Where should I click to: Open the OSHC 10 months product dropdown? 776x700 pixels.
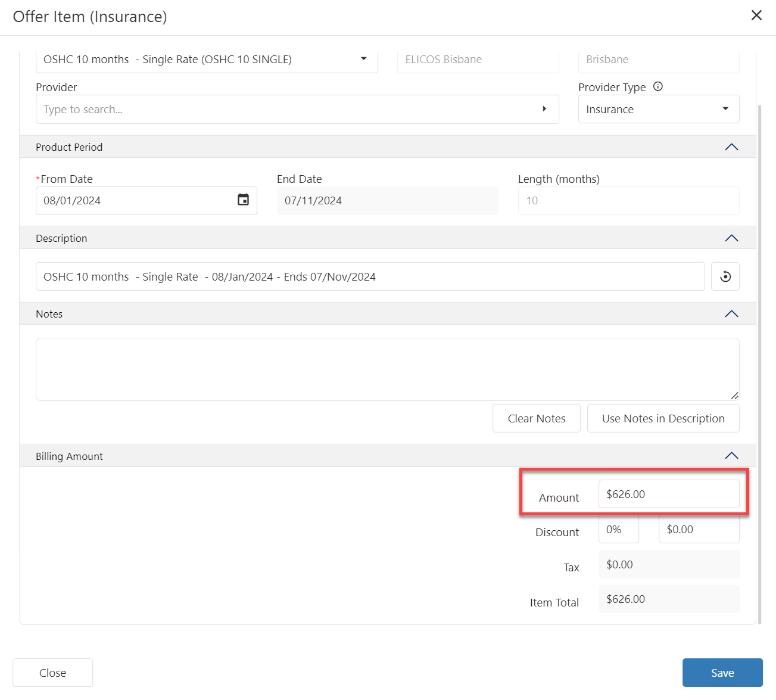[x=363, y=59]
